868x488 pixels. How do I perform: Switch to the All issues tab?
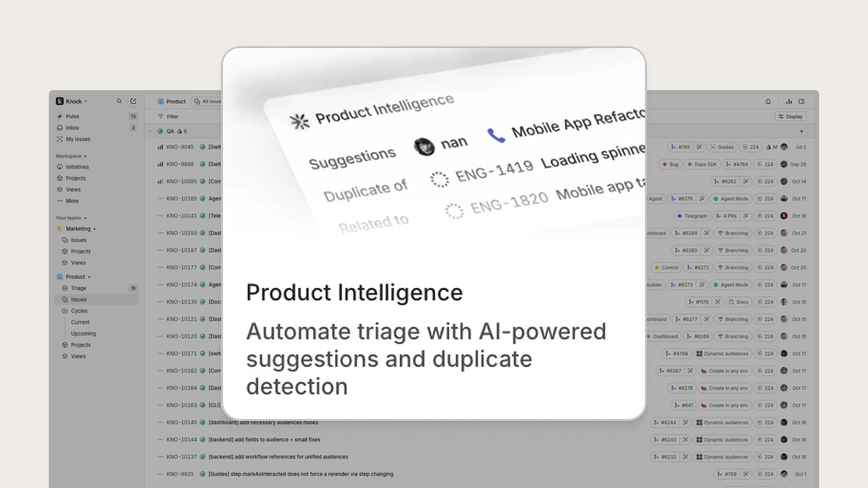click(x=208, y=101)
